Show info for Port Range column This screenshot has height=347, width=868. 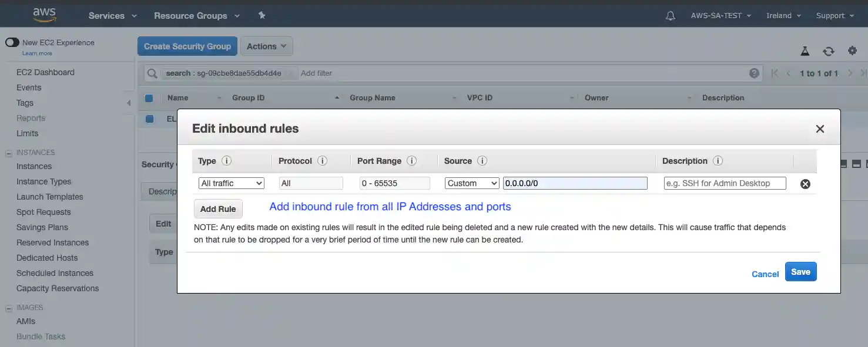click(x=412, y=161)
